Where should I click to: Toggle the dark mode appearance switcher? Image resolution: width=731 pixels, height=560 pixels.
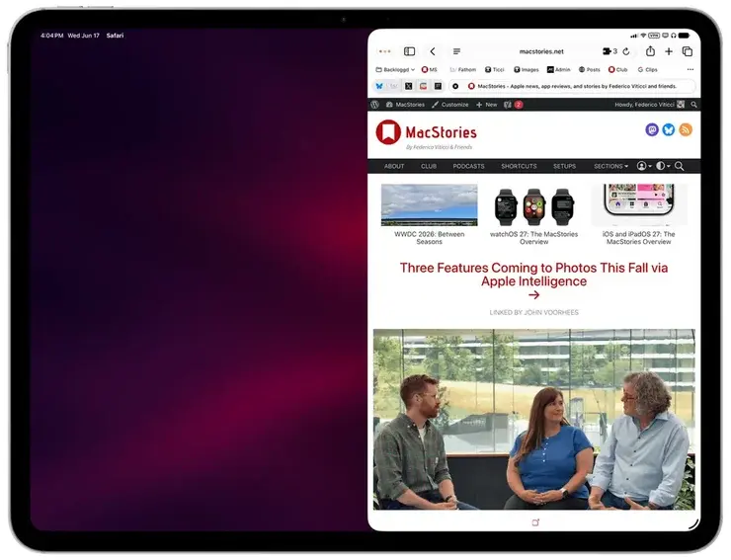click(663, 166)
